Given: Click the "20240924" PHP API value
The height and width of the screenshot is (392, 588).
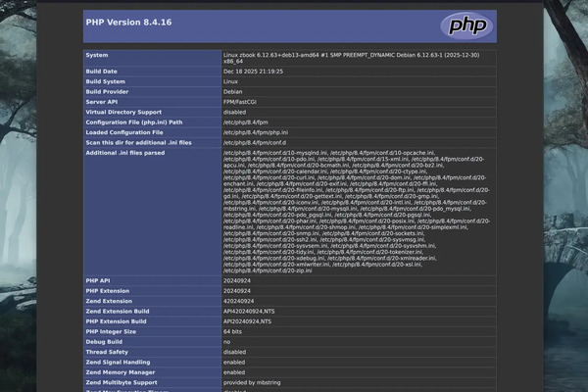Looking at the screenshot, I should point(237,280).
